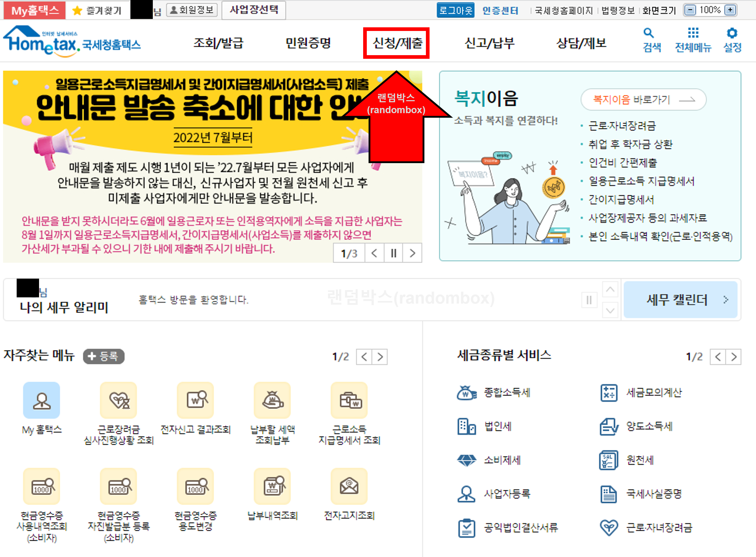Click 세금모의계산 calculator icon
This screenshot has width=756, height=557.
[x=609, y=393]
